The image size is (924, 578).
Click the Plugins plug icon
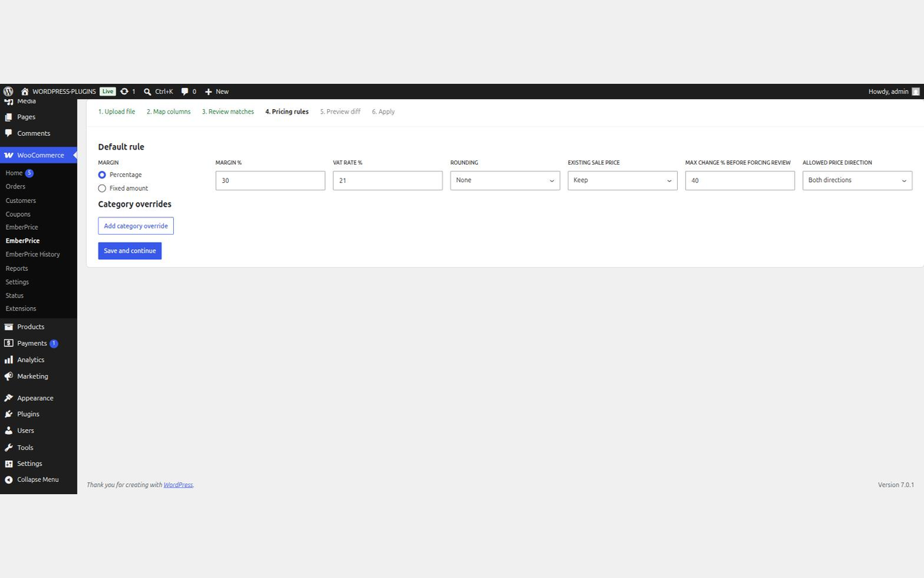pos(9,414)
